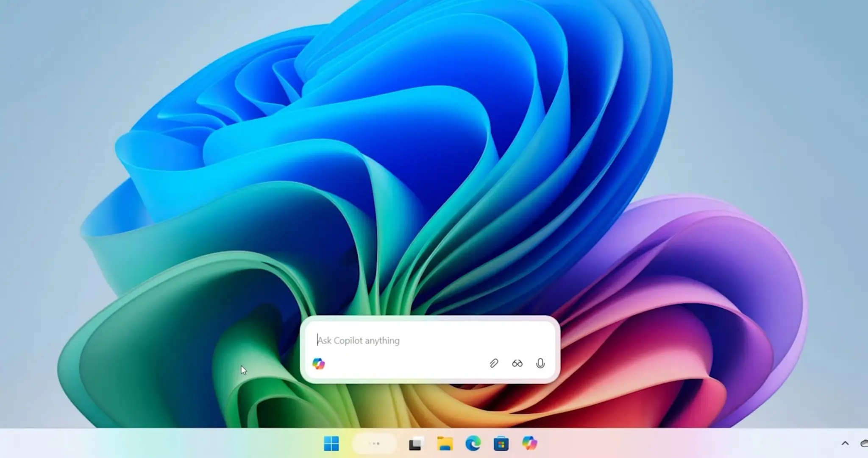This screenshot has width=868, height=458.
Task: Start Copilot Vision with the glasses icon
Action: tap(517, 363)
